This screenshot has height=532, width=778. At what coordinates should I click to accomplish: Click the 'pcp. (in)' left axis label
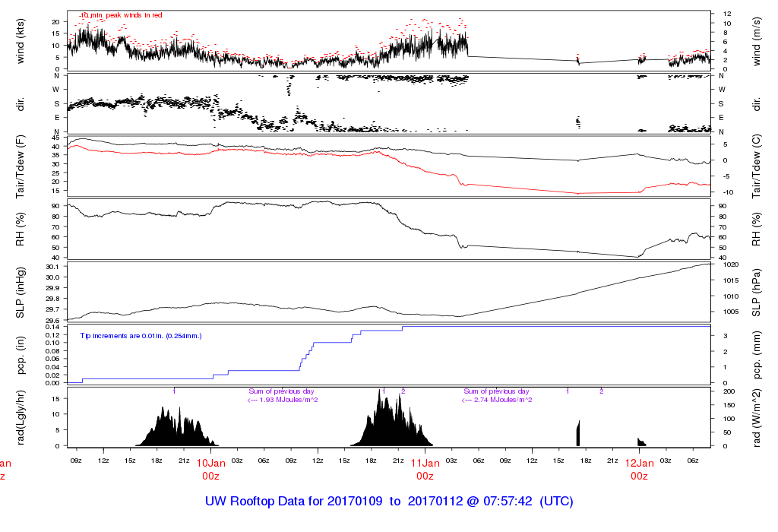21,355
